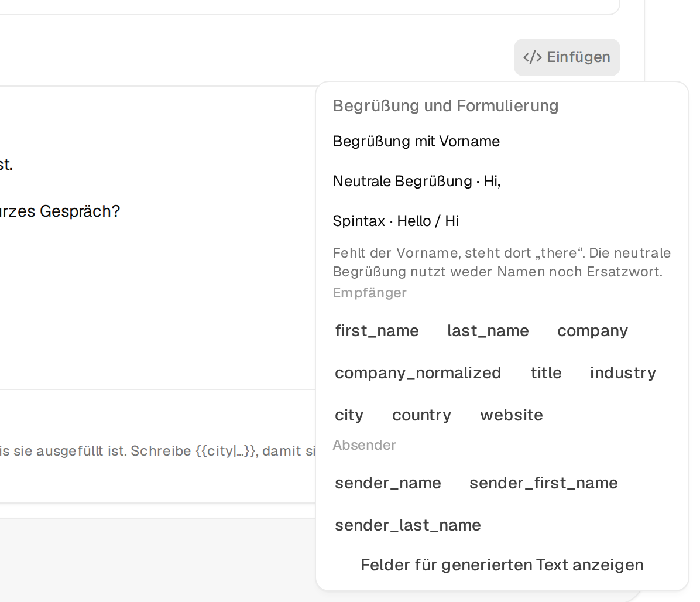Open the Einfügen insert menu
The height and width of the screenshot is (602, 700).
567,57
